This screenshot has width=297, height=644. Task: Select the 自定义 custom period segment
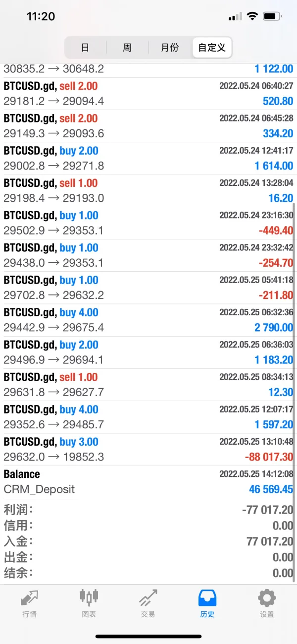click(x=212, y=48)
